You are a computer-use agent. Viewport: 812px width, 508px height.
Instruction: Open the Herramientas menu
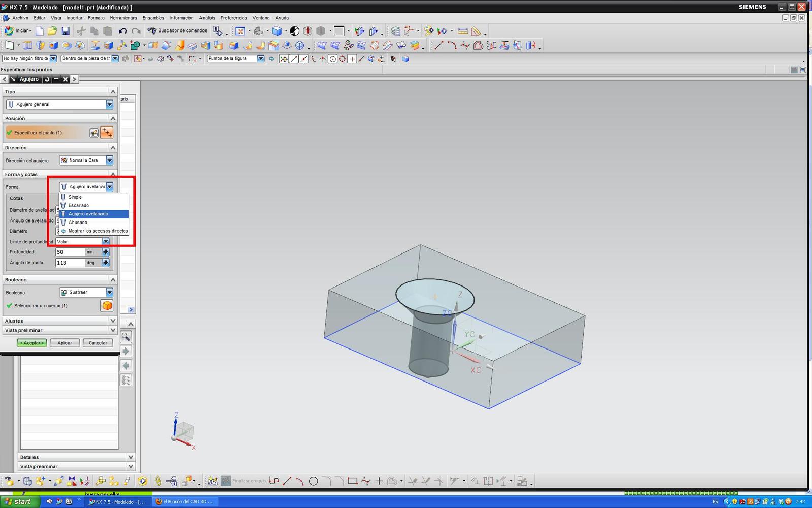123,18
